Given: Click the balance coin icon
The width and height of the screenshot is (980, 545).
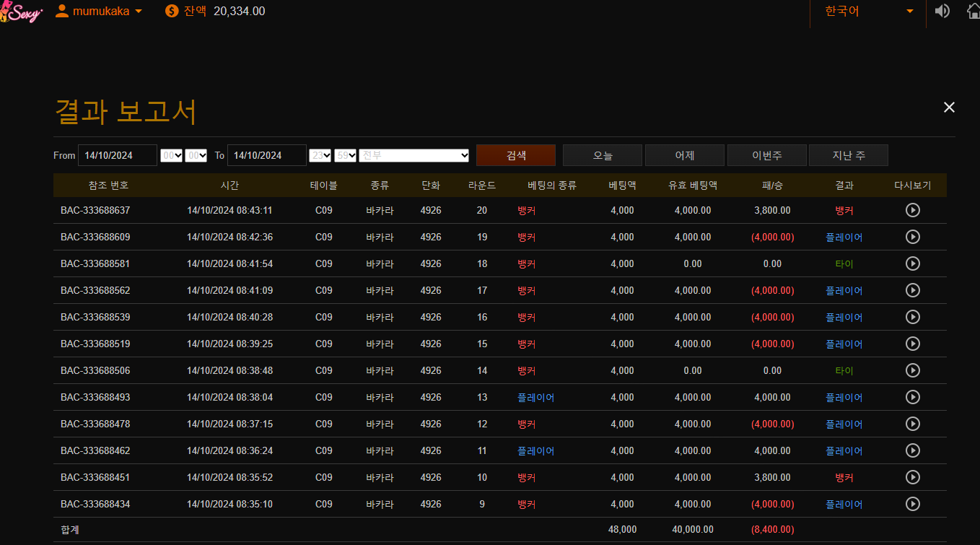Looking at the screenshot, I should coord(172,11).
